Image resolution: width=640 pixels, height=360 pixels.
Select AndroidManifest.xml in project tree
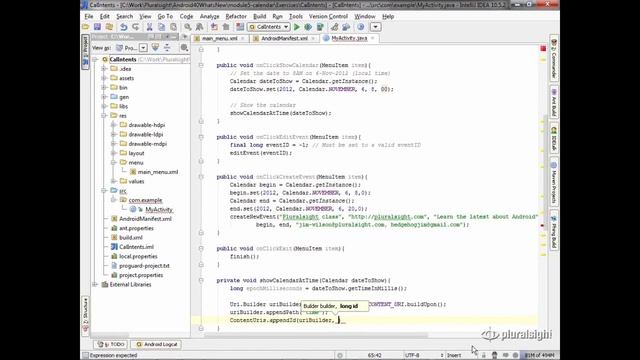pos(145,219)
